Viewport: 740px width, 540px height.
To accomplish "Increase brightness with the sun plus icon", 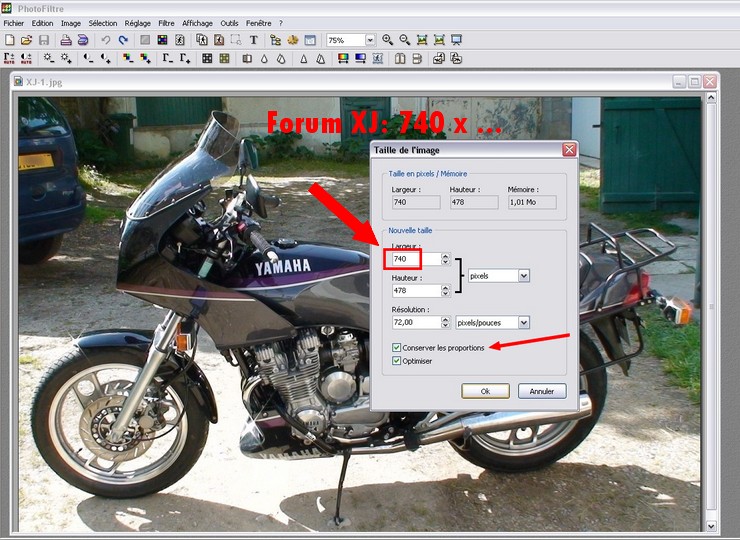I will pyautogui.click(x=66, y=59).
